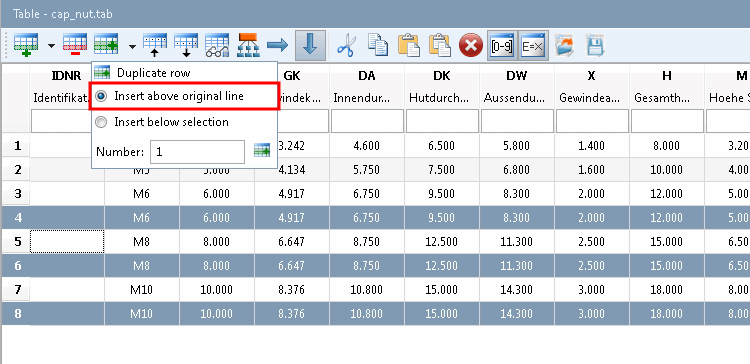Click the duplicate row toolbar icon

[x=106, y=45]
